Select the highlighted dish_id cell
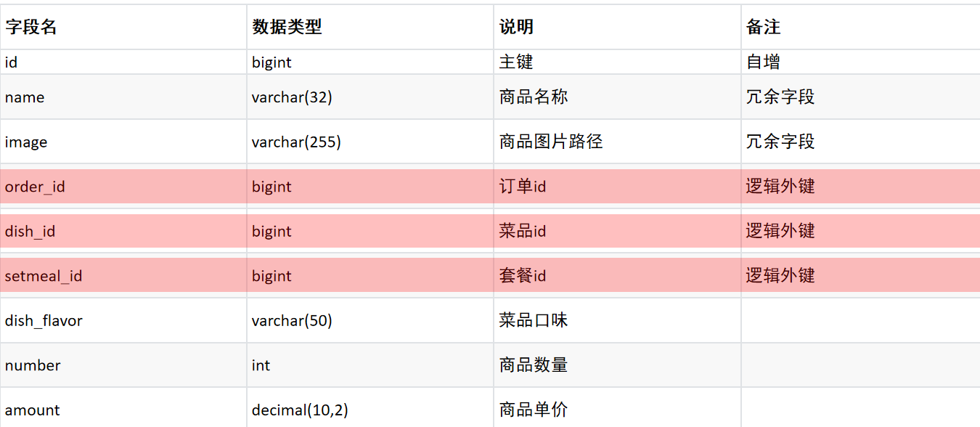 123,231
